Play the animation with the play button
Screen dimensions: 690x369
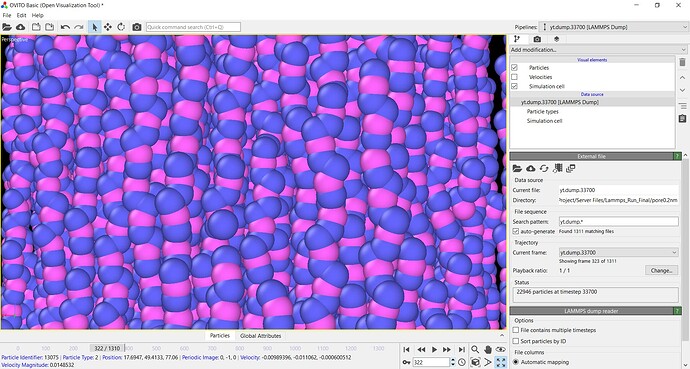[x=434, y=349]
